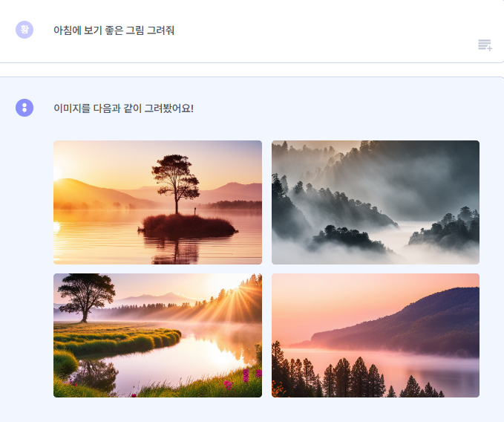
Task: Click the pink flowers in the meadow image
Action: [245, 378]
